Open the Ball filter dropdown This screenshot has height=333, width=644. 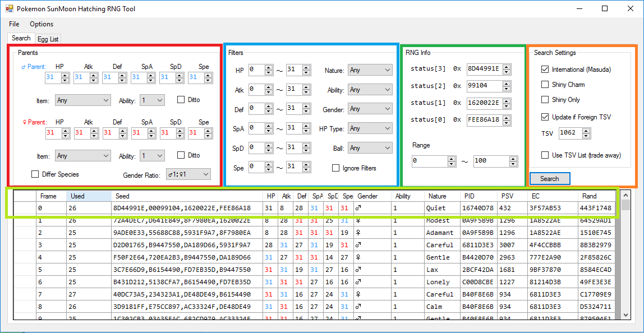[370, 148]
